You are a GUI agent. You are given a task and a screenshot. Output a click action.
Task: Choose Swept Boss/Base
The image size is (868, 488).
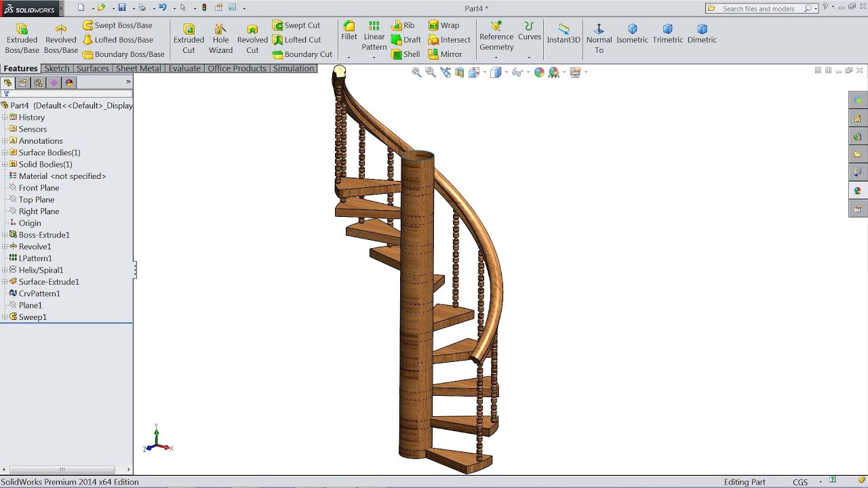[x=117, y=25]
